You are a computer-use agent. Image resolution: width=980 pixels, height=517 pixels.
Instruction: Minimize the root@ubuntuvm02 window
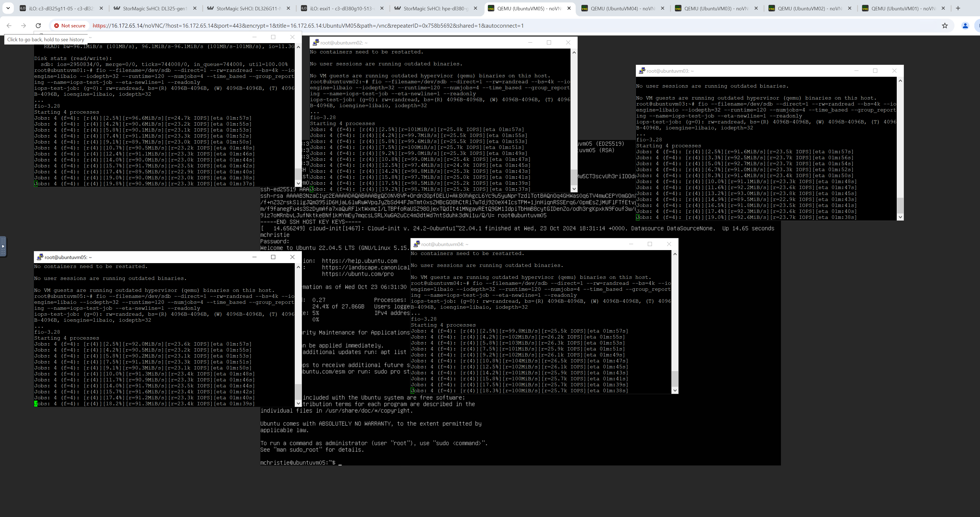coord(530,43)
